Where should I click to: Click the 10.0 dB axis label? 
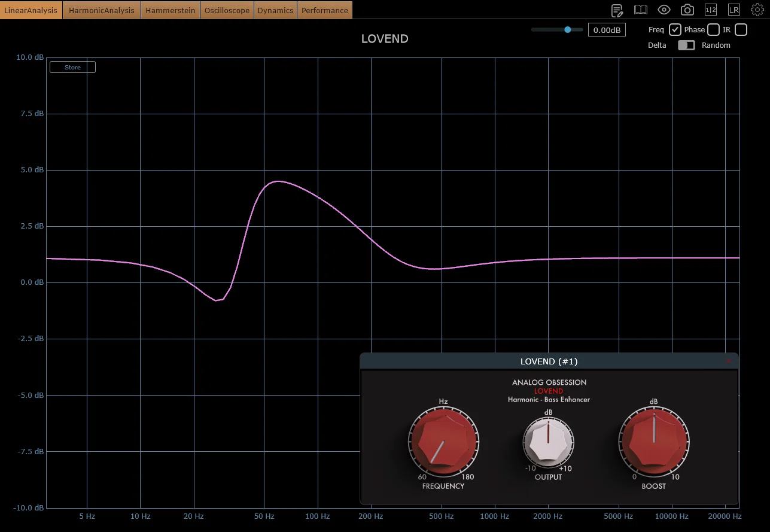pyautogui.click(x=30, y=57)
